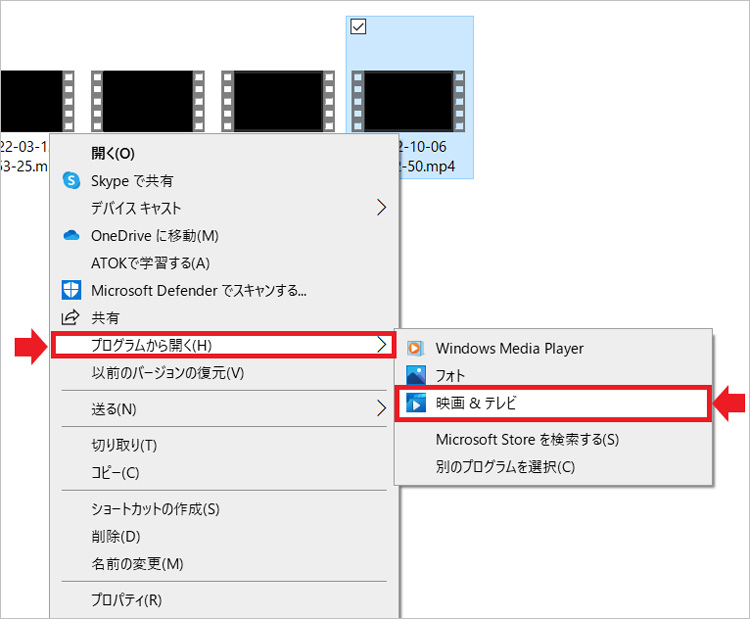This screenshot has height=619, width=750.
Task: Select the video thumbnail left of the highlighted file
Action: click(278, 101)
